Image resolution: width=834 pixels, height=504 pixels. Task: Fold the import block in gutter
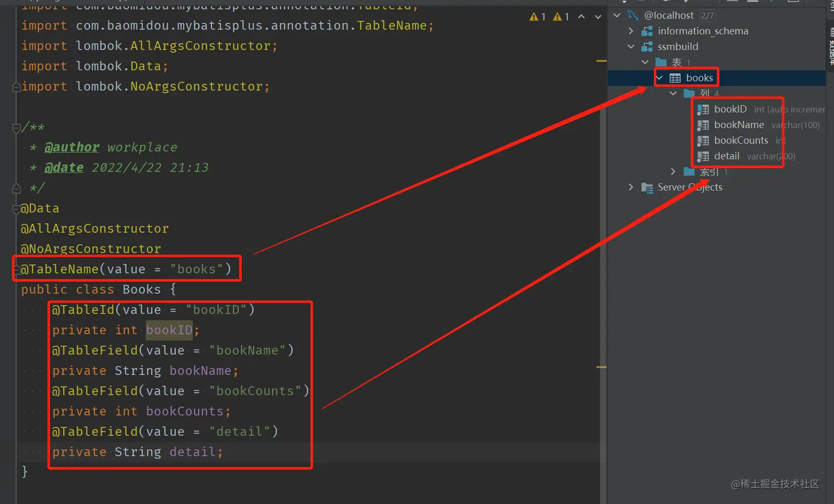tap(16, 87)
